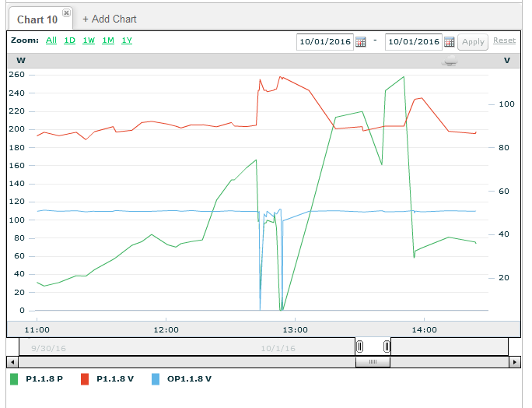Image resolution: width=532 pixels, height=408 pixels.
Task: Click the start date input field
Action: (325, 42)
